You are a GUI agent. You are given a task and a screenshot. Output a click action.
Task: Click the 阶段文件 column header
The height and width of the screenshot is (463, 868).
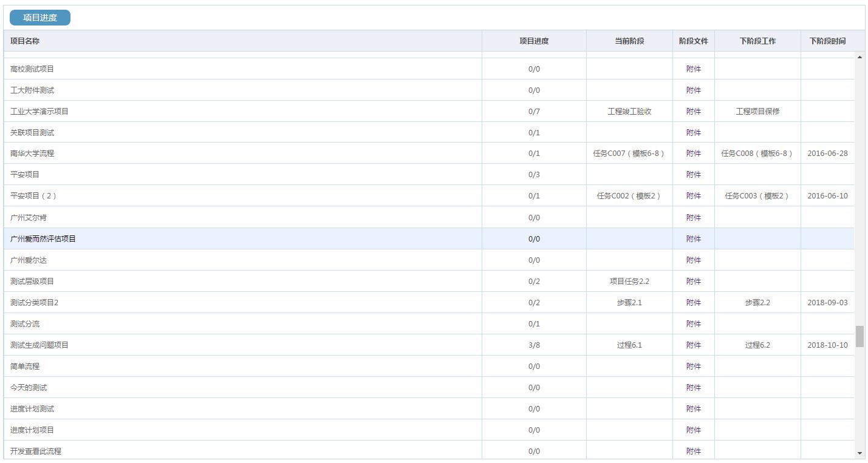point(693,41)
